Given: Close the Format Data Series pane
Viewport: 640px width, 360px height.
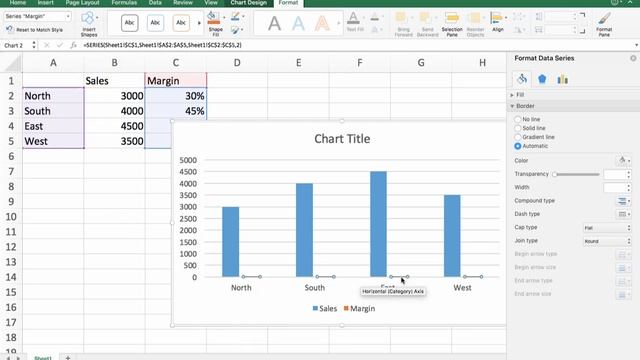Looking at the screenshot, I should click(x=633, y=58).
